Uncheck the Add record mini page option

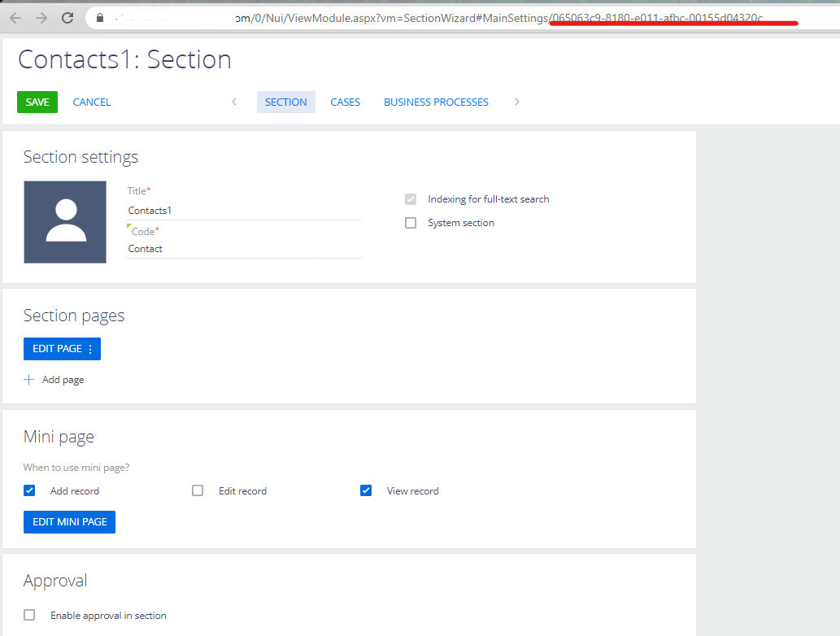tap(29, 490)
